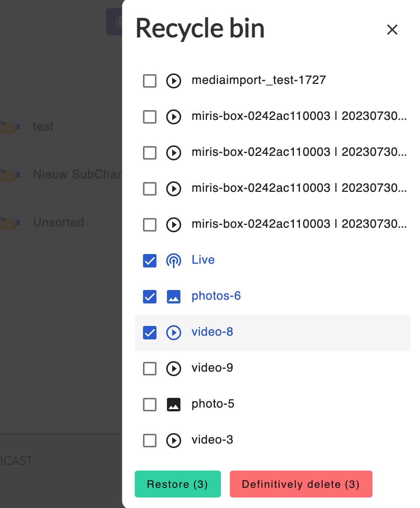Check the video-9 checkbox
This screenshot has height=508, width=420.
tap(150, 369)
